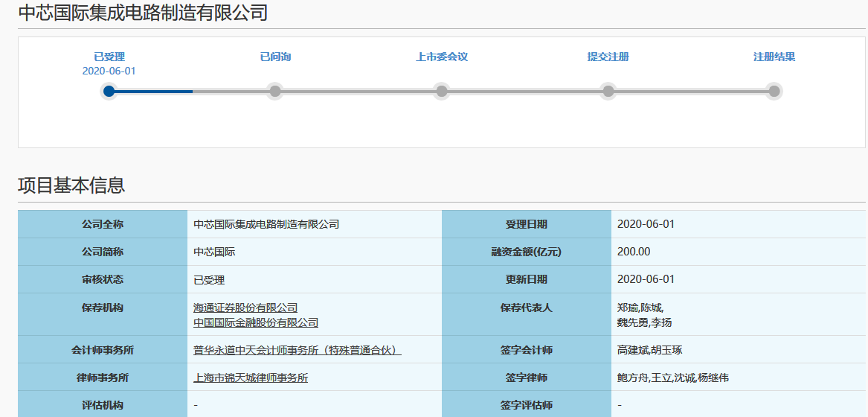Click the 已受理 review status value
Image resolution: width=868 pixels, height=417 pixels.
(x=209, y=280)
